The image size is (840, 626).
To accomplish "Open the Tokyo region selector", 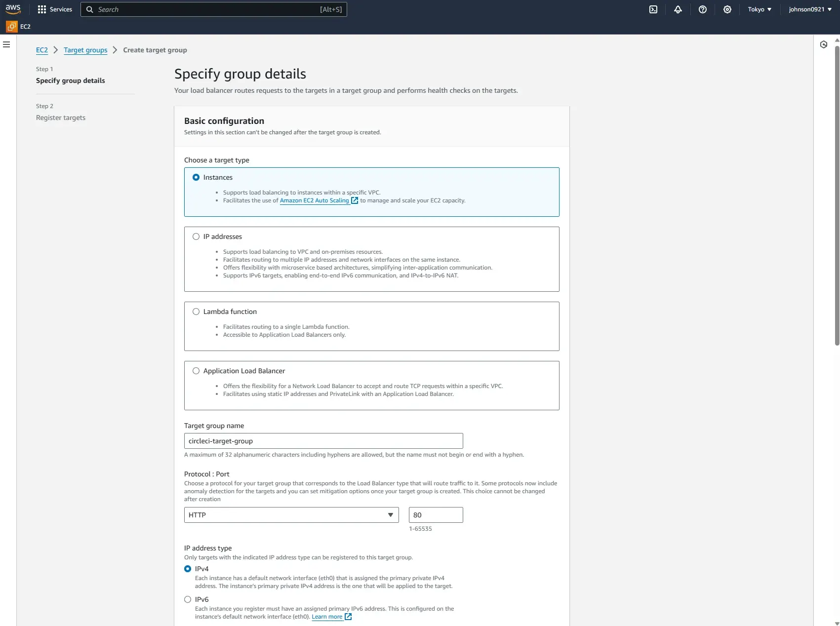I will (x=759, y=9).
